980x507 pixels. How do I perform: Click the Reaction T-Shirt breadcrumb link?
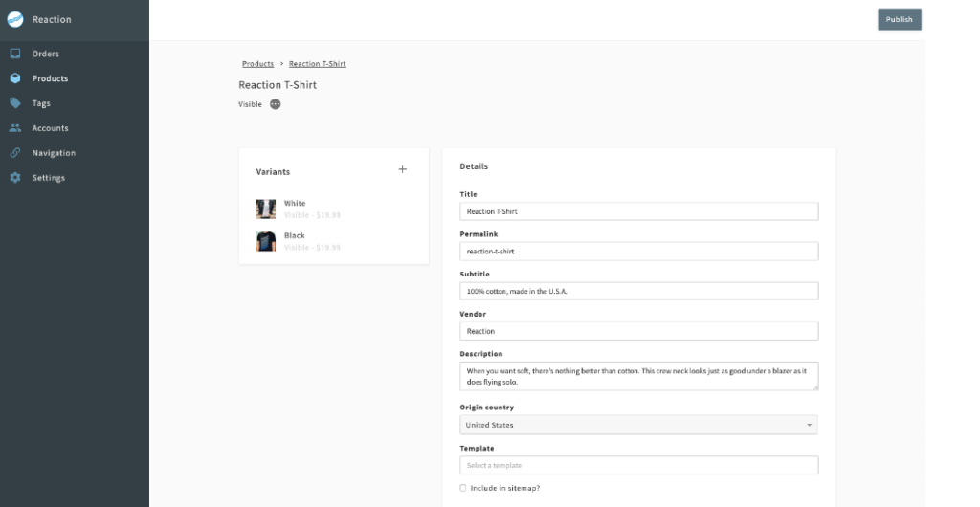(318, 64)
